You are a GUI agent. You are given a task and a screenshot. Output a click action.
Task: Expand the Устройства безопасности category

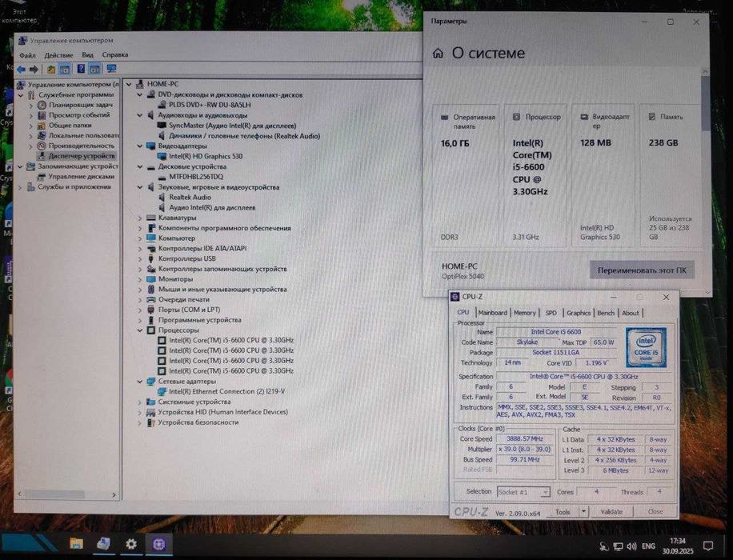(140, 422)
